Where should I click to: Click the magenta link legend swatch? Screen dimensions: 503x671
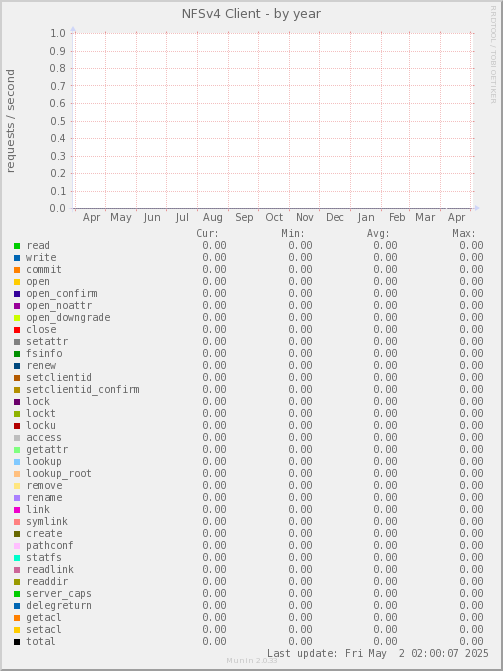click(17, 510)
